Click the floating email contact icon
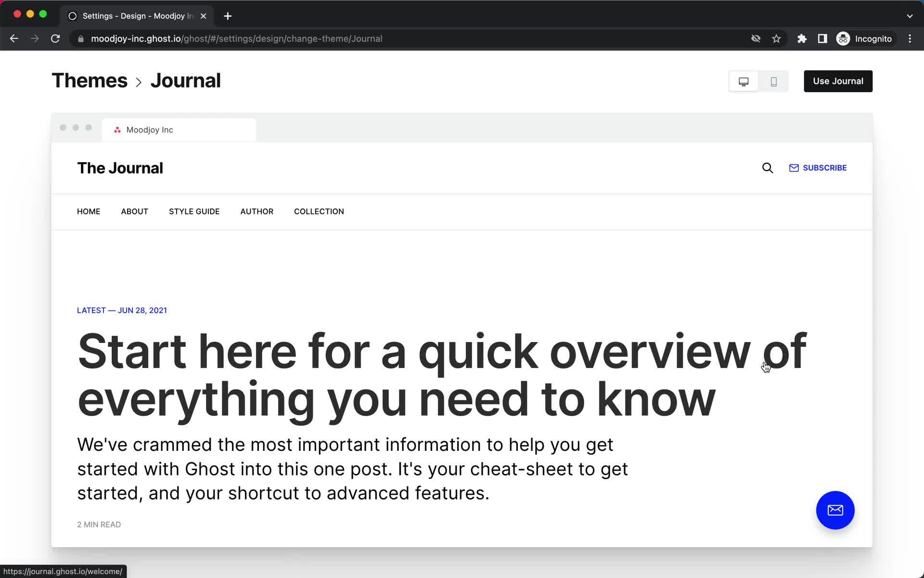 [835, 510]
